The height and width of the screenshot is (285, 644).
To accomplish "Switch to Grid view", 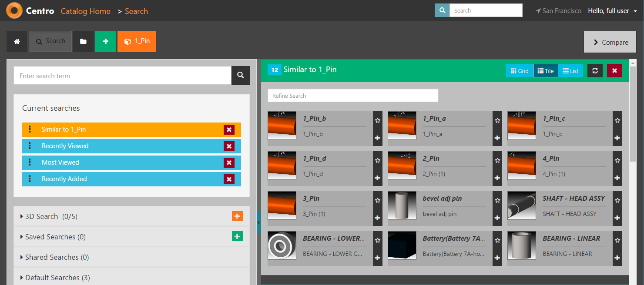I will pyautogui.click(x=519, y=71).
